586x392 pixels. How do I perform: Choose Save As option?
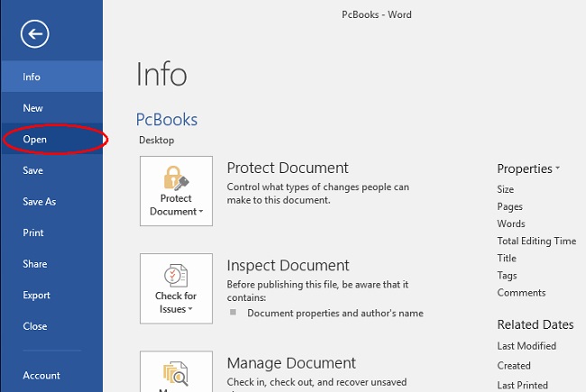[x=51, y=202]
